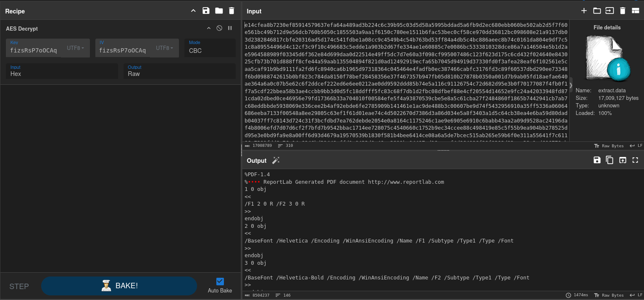Reset the pane layout

635,11
